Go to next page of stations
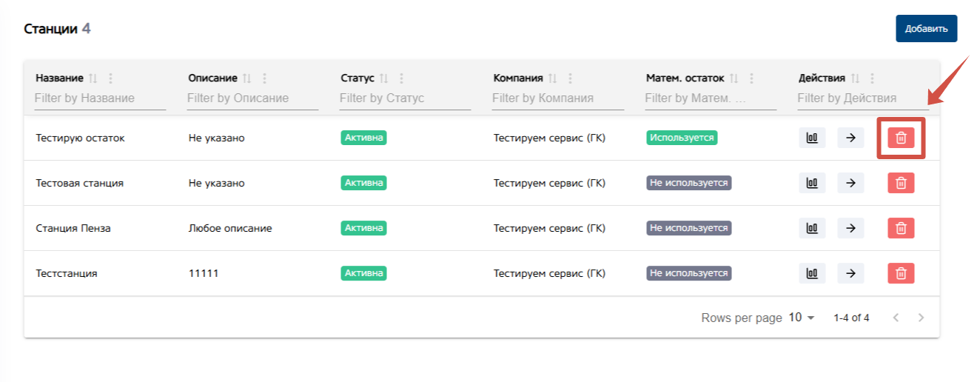The image size is (980, 382). click(921, 318)
